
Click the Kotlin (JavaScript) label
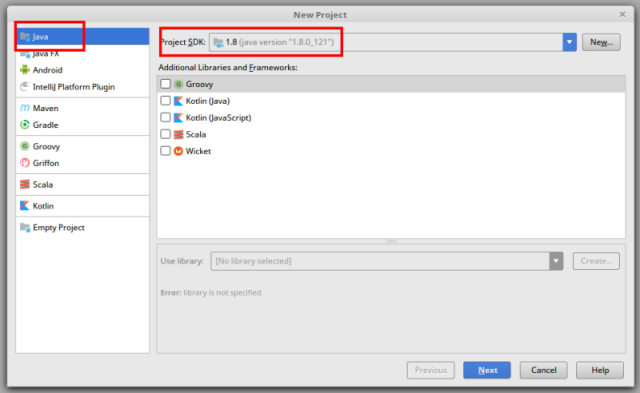click(x=218, y=118)
